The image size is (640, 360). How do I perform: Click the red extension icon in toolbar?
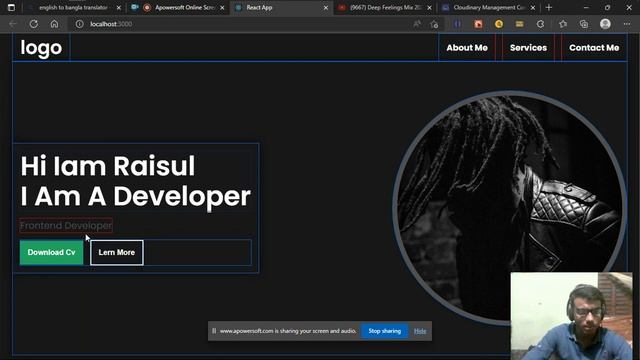[478, 24]
